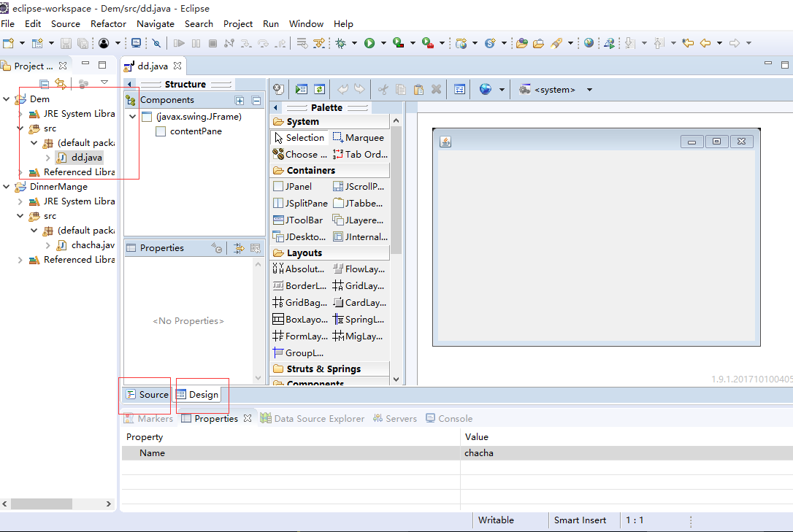793x532 pixels.
Task: Select BorderLayout in the Palette
Action: tap(299, 285)
